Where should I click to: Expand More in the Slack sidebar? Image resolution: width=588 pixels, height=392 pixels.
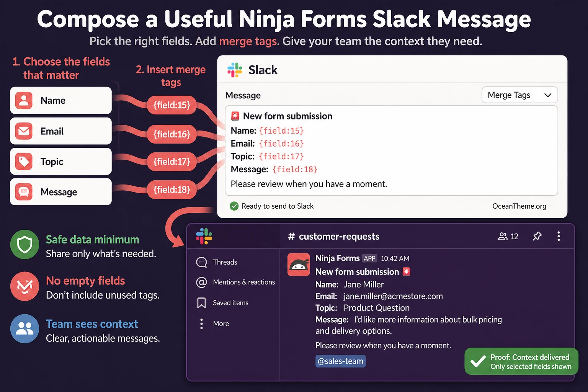pyautogui.click(x=213, y=323)
